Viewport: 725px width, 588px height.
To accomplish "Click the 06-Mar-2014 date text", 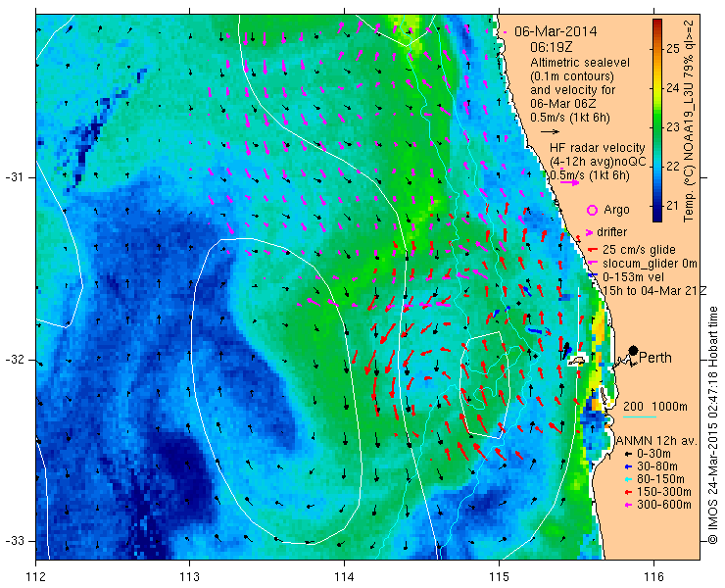I will [x=556, y=31].
